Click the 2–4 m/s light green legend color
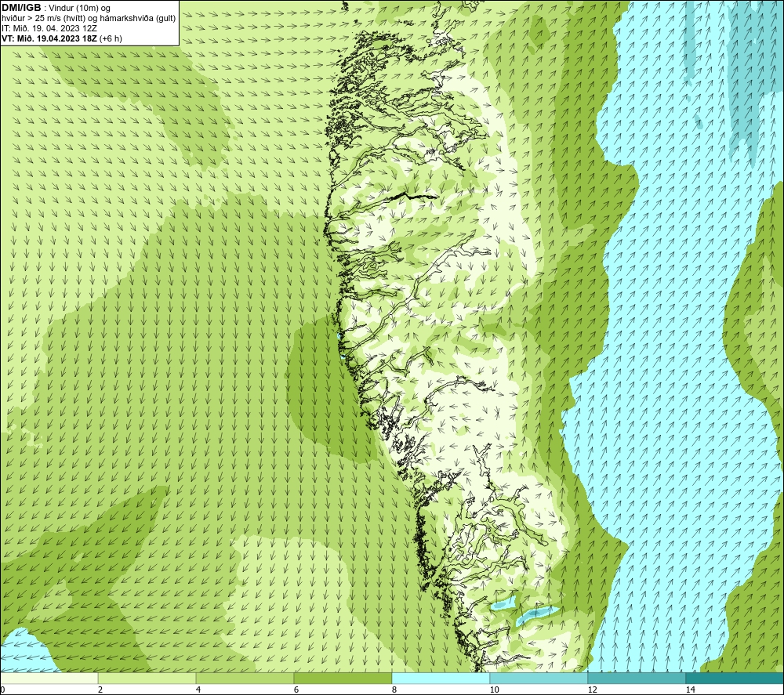The width and height of the screenshot is (784, 695). (x=147, y=678)
